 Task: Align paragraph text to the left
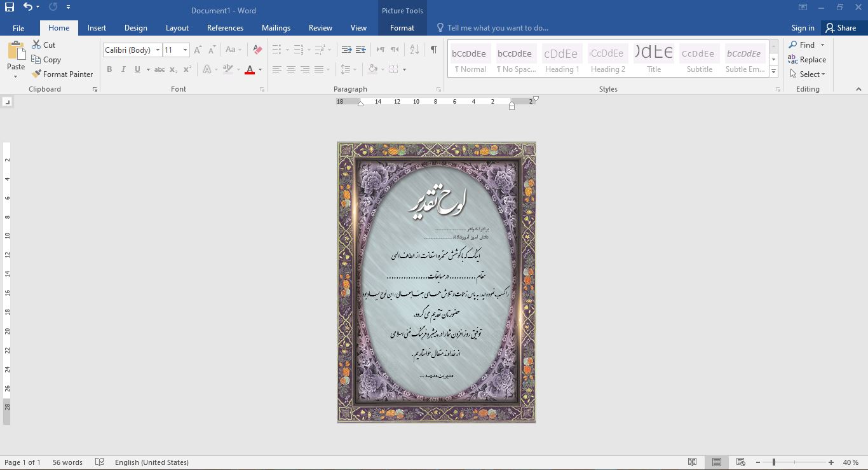pyautogui.click(x=277, y=69)
